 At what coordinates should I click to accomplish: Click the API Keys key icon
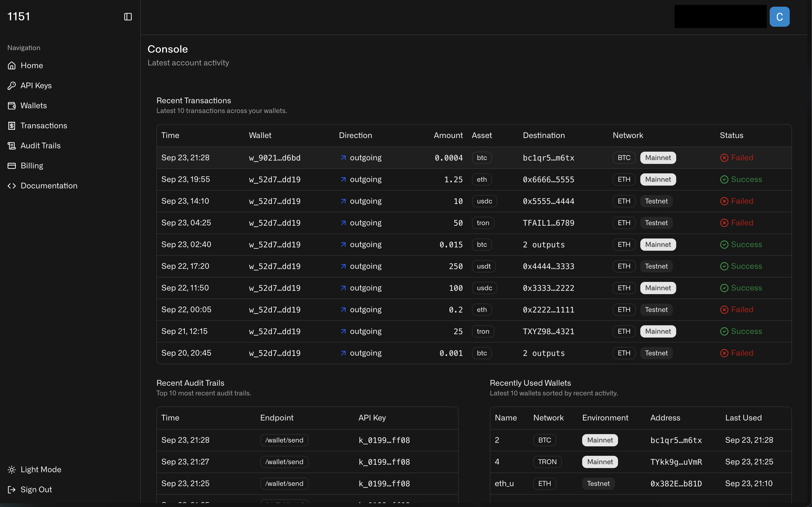[x=12, y=85]
